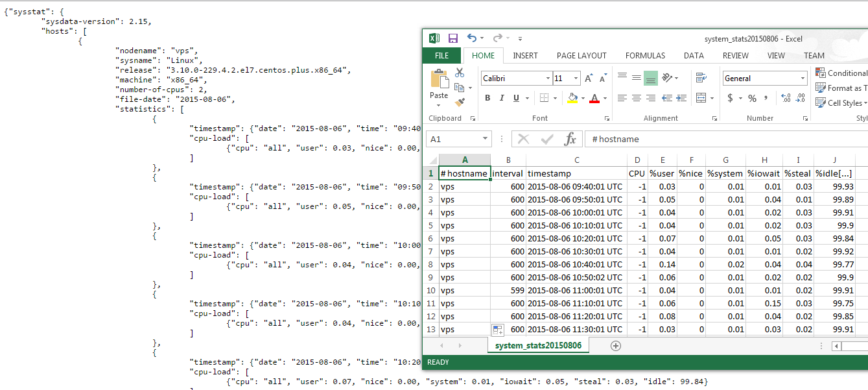Apply Percent Style number format

click(x=752, y=98)
